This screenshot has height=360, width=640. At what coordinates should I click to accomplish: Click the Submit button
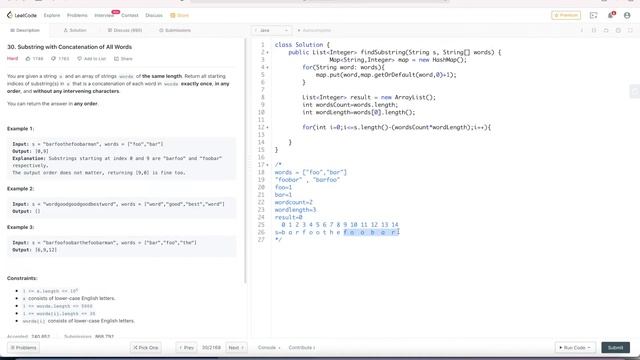tap(616, 348)
